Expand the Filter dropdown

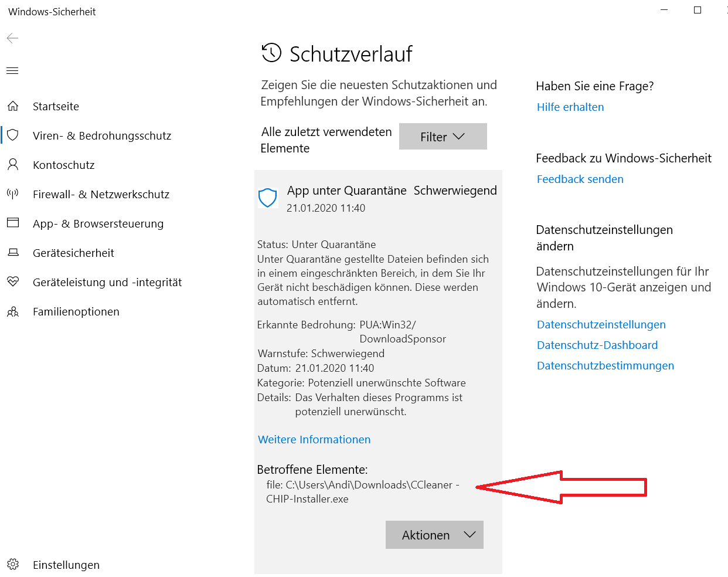click(x=443, y=137)
